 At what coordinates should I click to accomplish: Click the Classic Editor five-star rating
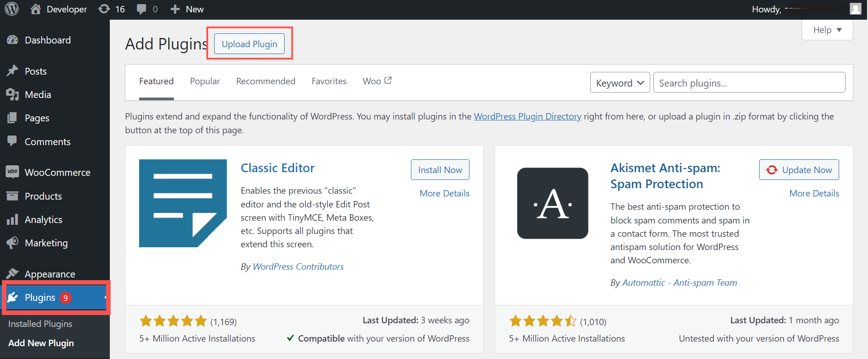point(173,321)
